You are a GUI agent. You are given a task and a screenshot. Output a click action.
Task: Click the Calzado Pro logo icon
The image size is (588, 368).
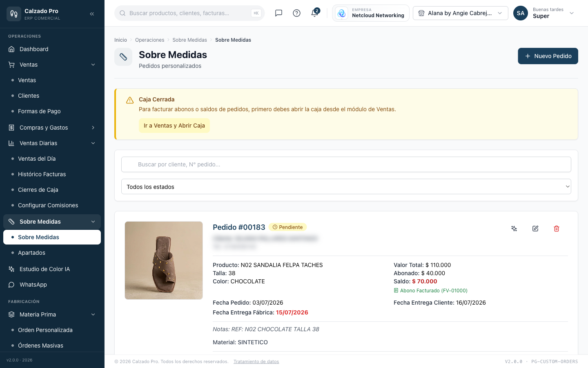(x=14, y=14)
